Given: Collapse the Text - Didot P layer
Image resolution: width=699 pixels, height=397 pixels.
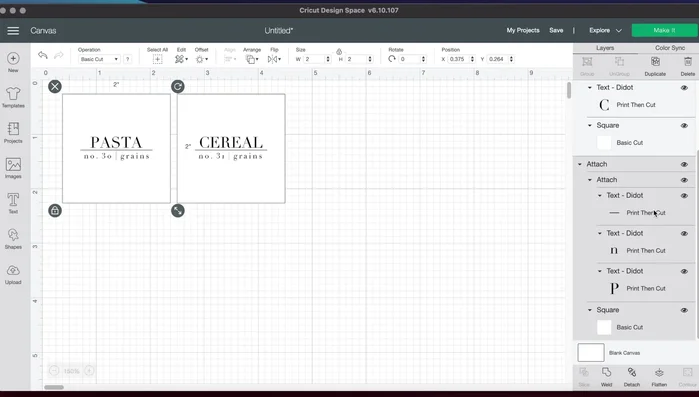Looking at the screenshot, I should click(x=600, y=271).
